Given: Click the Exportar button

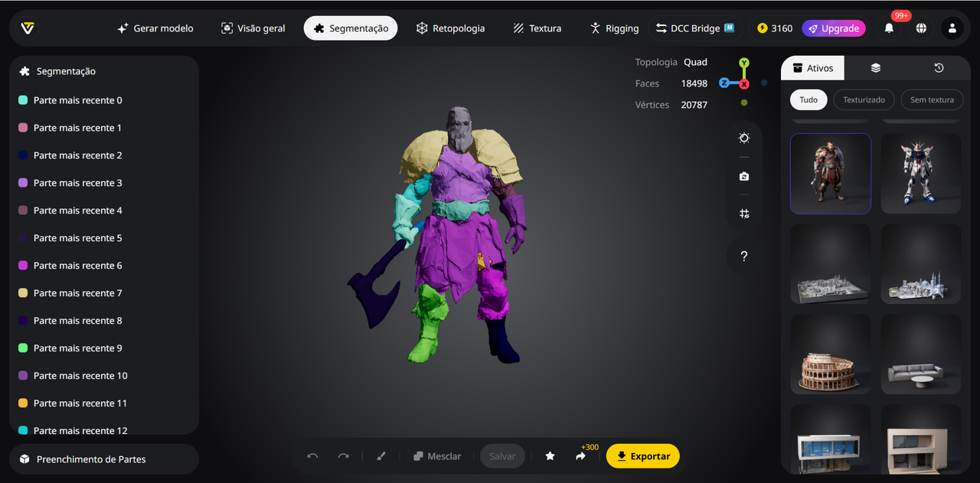Looking at the screenshot, I should tap(643, 456).
